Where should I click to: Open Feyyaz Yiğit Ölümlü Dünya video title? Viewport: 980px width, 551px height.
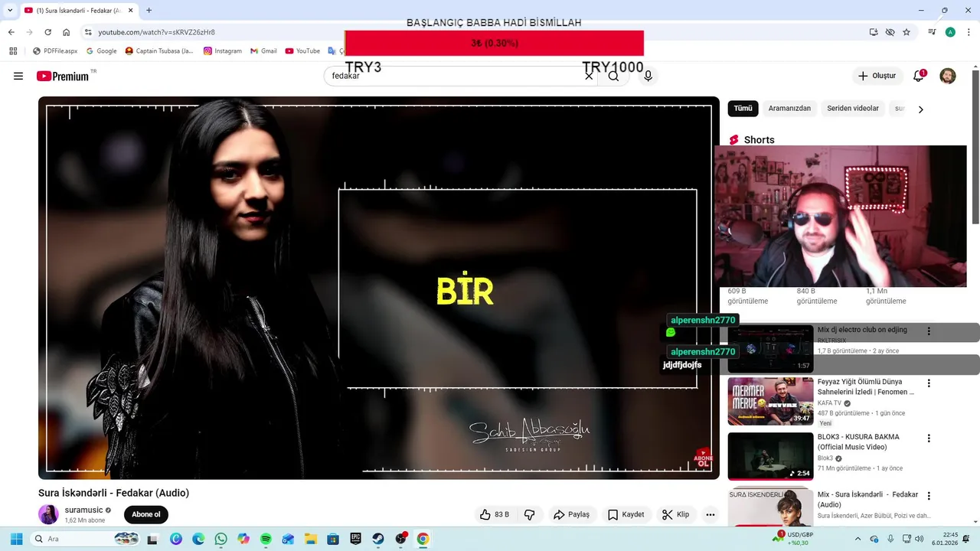pyautogui.click(x=866, y=386)
